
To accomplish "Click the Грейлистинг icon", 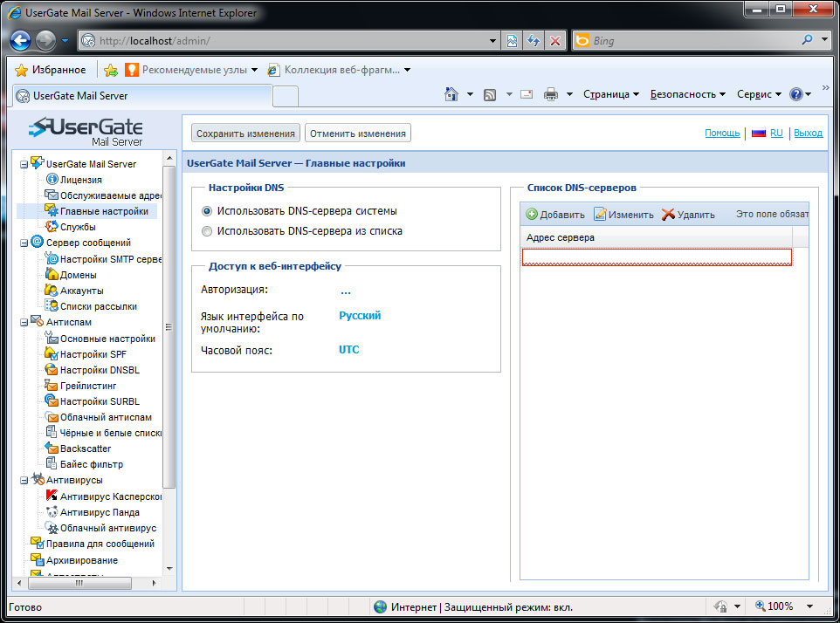I will pyautogui.click(x=52, y=385).
